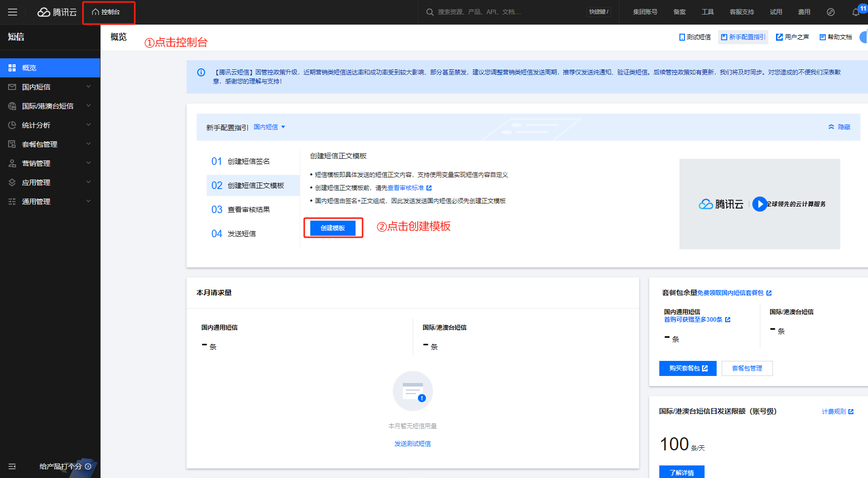868x478 pixels.
Task: Open 帮助文档 help documents
Action: click(835, 37)
